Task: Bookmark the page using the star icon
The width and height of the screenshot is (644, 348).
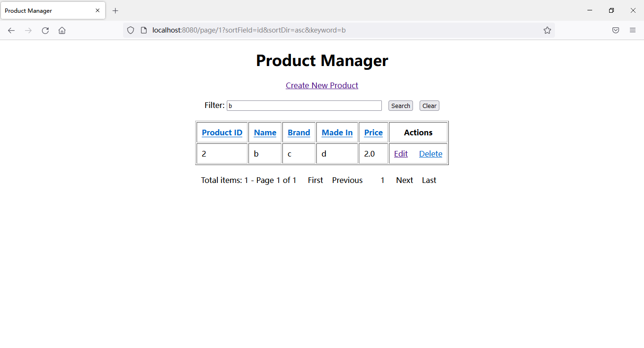Action: [547, 30]
